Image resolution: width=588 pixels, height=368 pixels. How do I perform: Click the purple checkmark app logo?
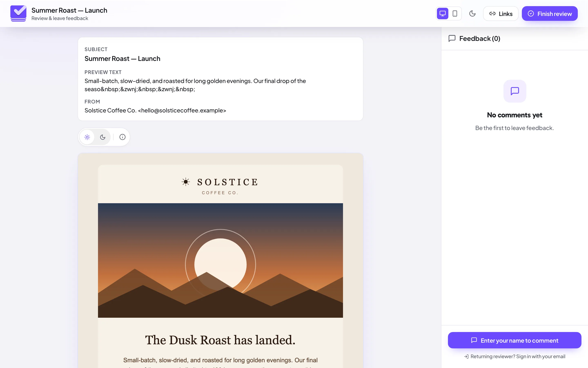(x=18, y=14)
